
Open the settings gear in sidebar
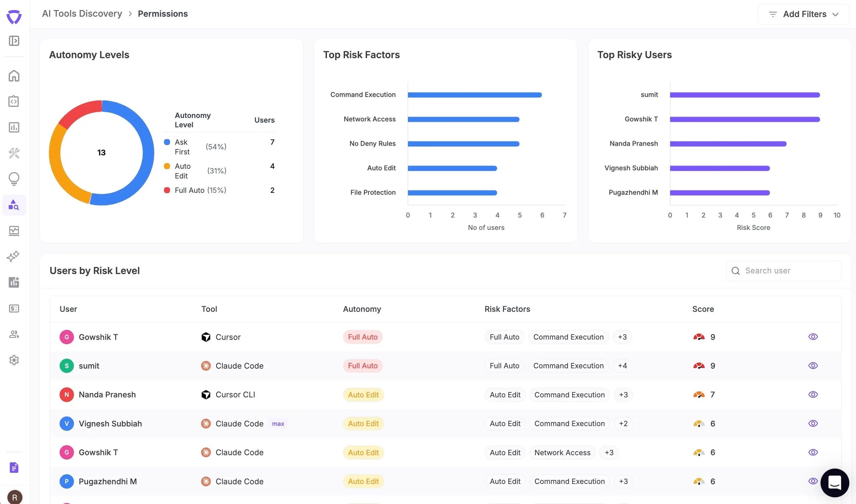point(14,360)
